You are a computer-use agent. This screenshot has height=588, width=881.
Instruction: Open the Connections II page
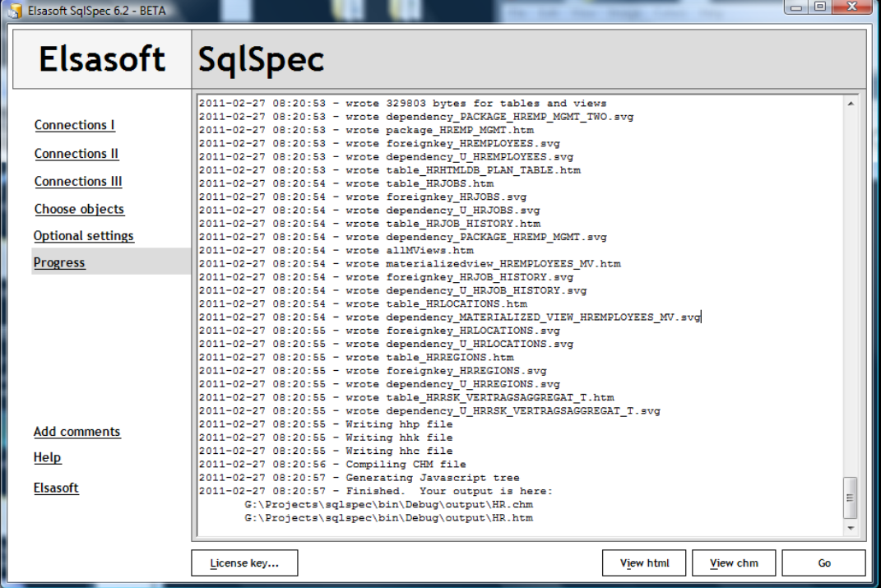click(76, 153)
